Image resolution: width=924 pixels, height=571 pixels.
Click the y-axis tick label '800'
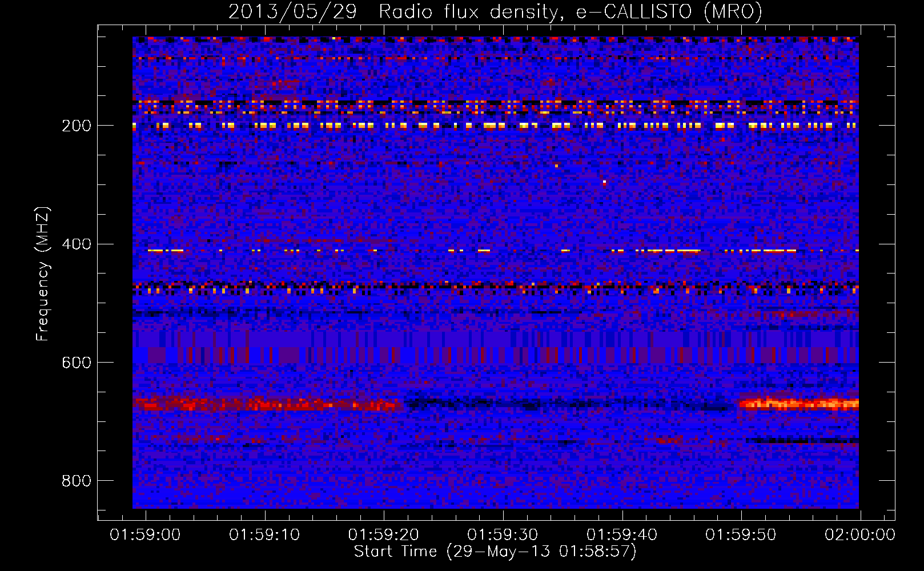[x=77, y=481]
